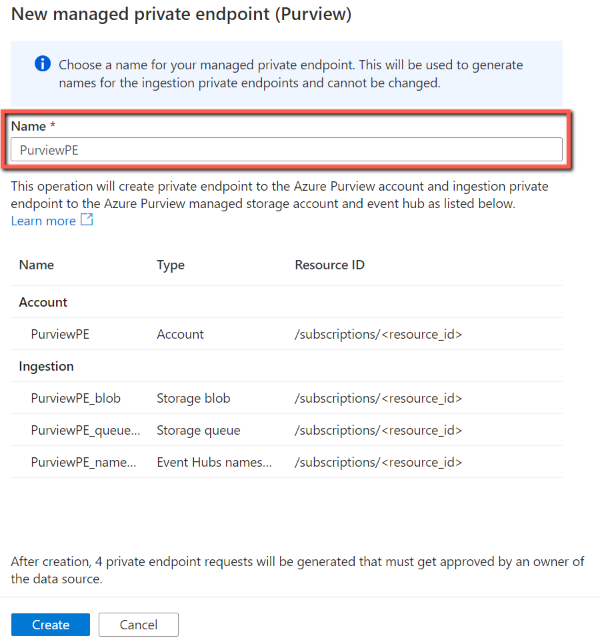
Task: Click the info banner text about choosing a name
Action: (291, 74)
